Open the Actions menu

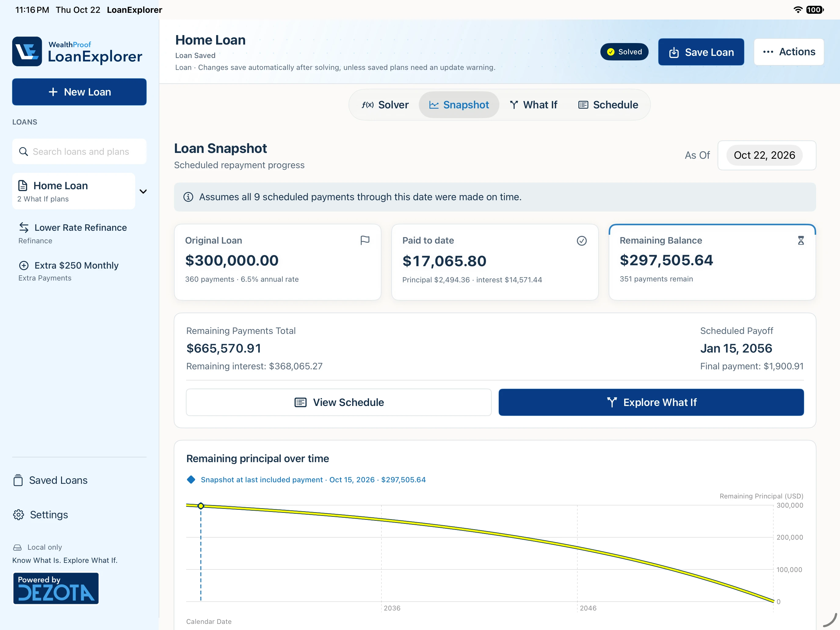coord(789,52)
